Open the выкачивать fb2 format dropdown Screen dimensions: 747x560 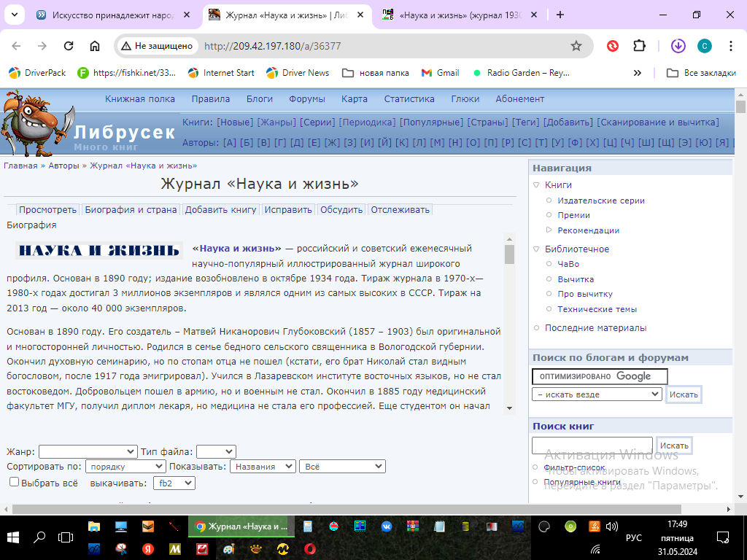pyautogui.click(x=174, y=483)
